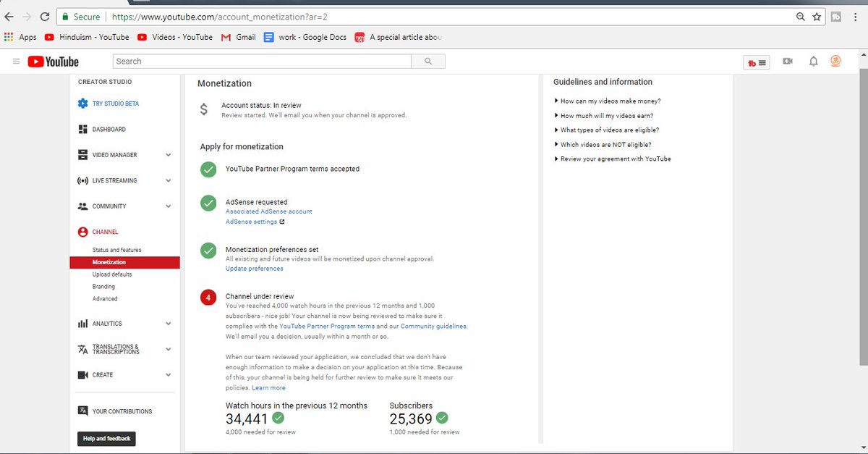Click the zoom magnifier in address bar

coord(801,16)
